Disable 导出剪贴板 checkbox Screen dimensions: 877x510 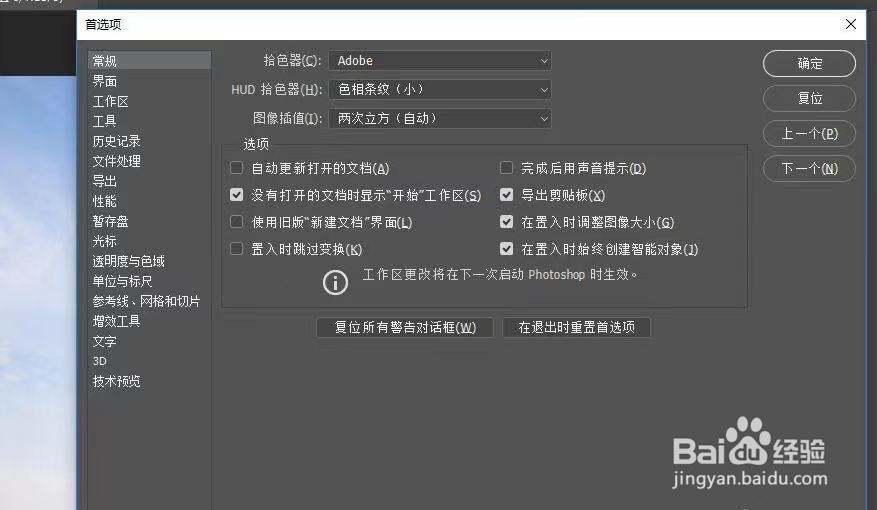pos(506,195)
